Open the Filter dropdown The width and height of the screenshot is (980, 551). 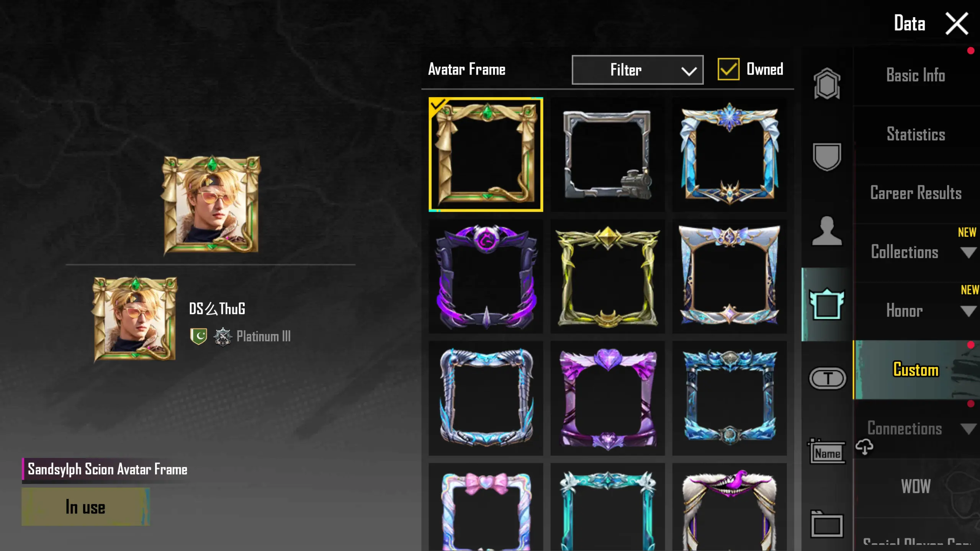(637, 70)
